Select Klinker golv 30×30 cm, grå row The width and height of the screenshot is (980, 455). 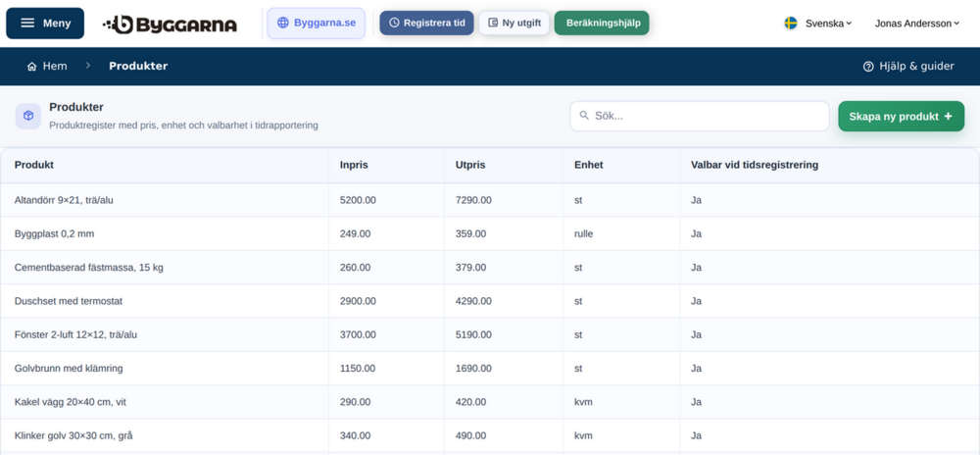pyautogui.click(x=490, y=436)
